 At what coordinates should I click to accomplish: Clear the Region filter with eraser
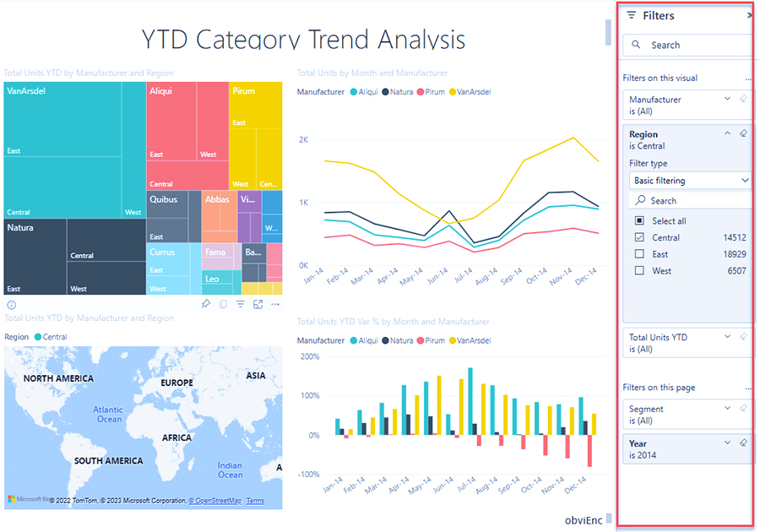click(x=743, y=133)
